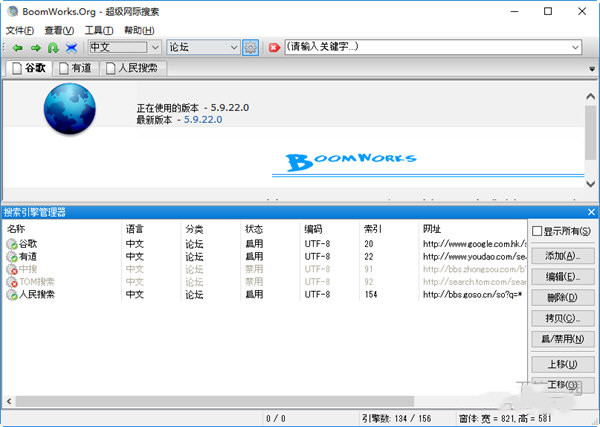
Task: Switch to the 人民搜索 tab
Action: (x=134, y=68)
